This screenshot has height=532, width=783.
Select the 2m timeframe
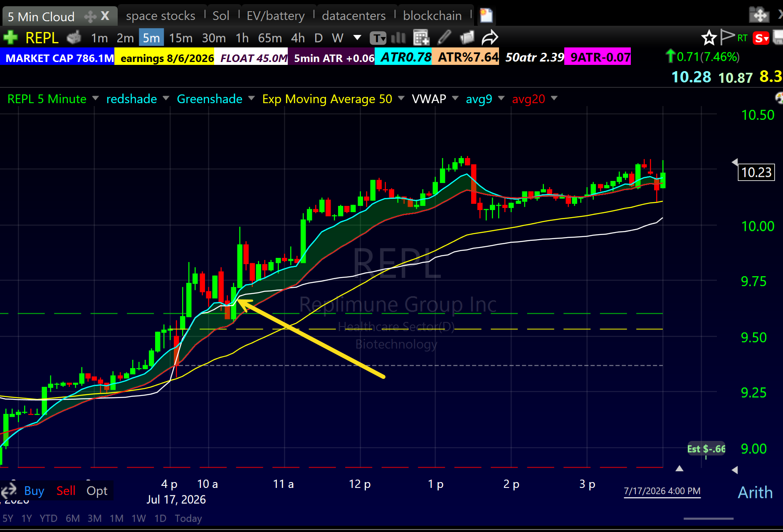[x=125, y=38]
